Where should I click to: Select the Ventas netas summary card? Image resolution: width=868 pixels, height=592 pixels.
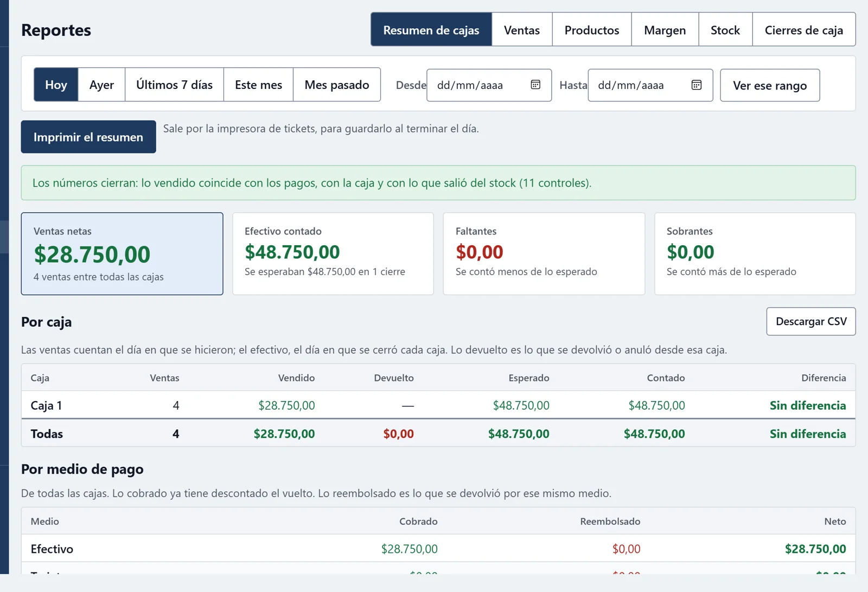coord(122,253)
